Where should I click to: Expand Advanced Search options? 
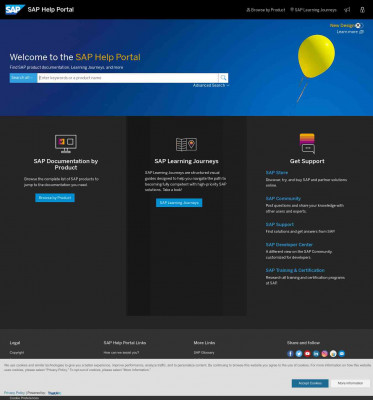211,86
